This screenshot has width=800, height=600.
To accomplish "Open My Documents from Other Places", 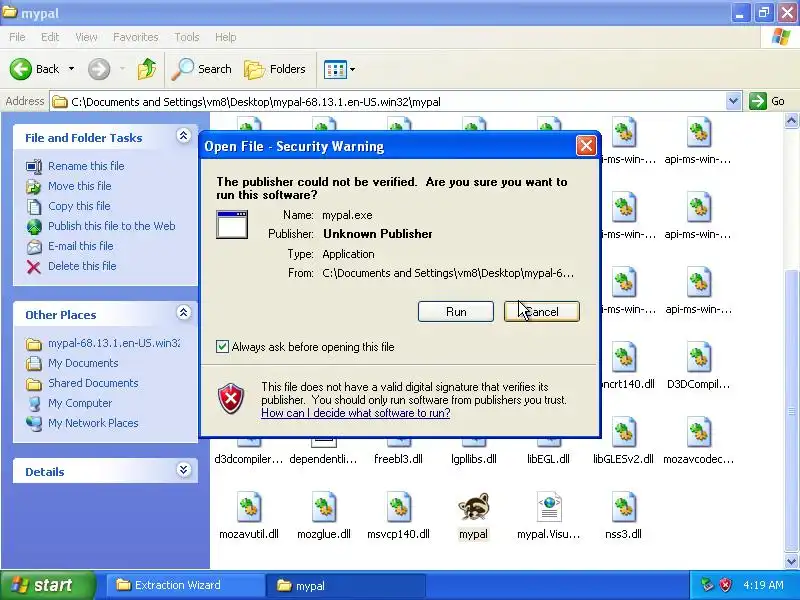I will (83, 363).
